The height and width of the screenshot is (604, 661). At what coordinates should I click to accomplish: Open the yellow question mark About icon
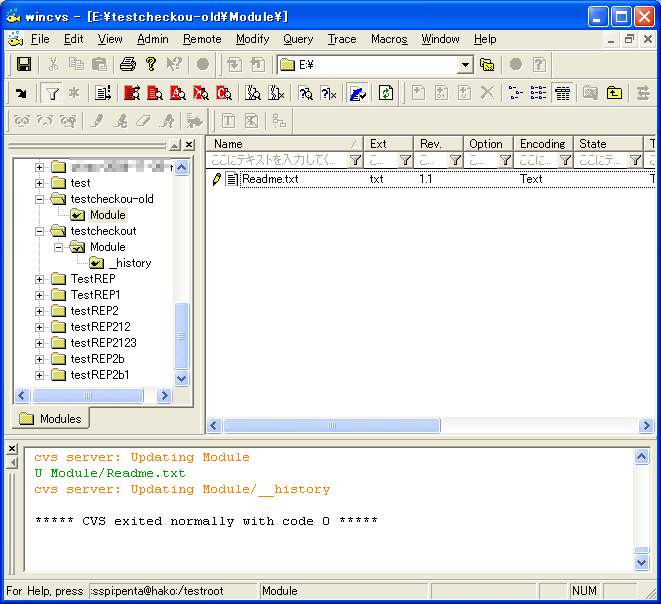point(150,64)
